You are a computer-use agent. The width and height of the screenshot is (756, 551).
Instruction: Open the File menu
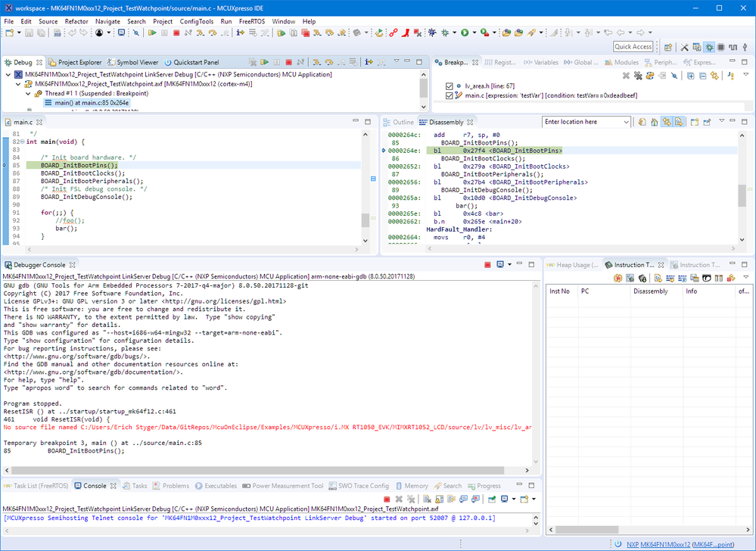(8, 21)
